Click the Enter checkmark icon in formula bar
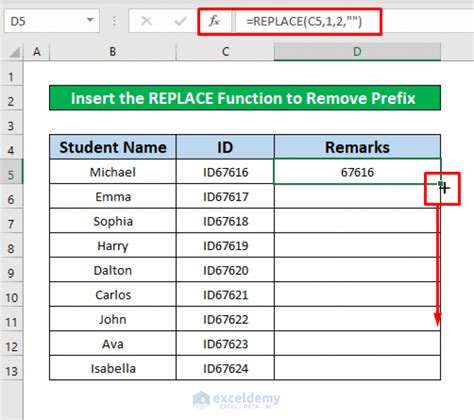Image resolution: width=474 pixels, height=420 pixels. click(x=180, y=21)
